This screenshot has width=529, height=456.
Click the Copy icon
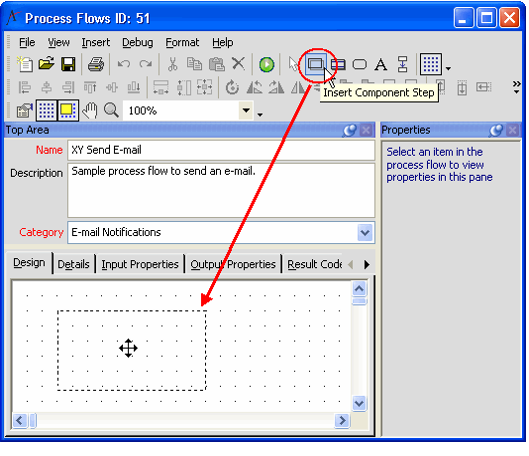tap(194, 64)
